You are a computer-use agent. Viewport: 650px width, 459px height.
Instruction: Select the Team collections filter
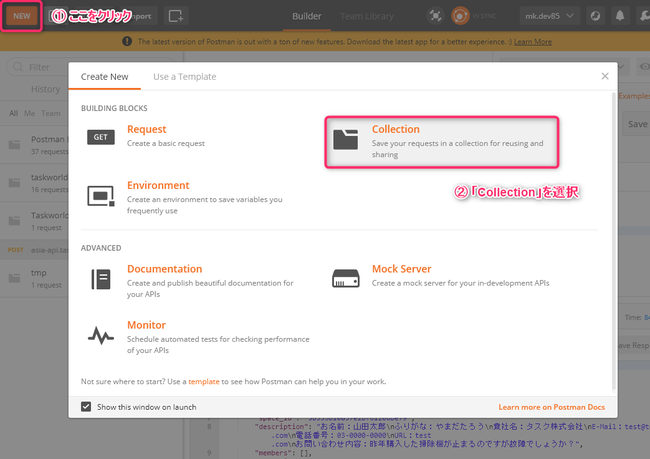(x=51, y=113)
